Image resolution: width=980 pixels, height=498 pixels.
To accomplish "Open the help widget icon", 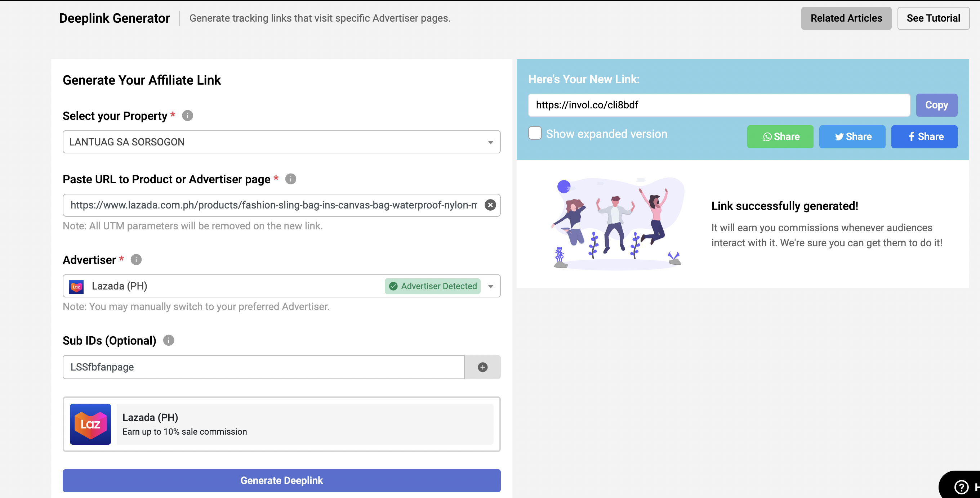I will [x=961, y=487].
